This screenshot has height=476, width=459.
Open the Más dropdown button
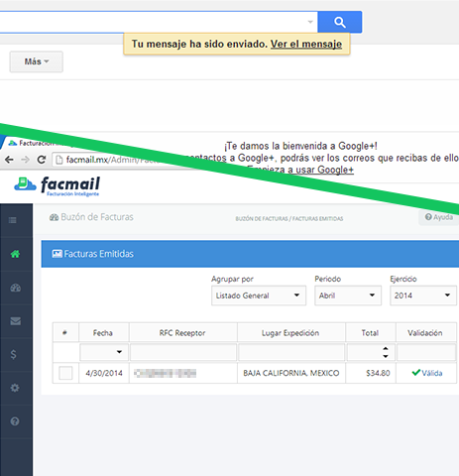pyautogui.click(x=37, y=61)
